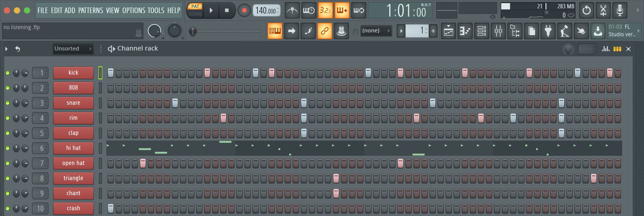The image size is (644, 216).
Task: Open the Browser view icon
Action: 515,31
